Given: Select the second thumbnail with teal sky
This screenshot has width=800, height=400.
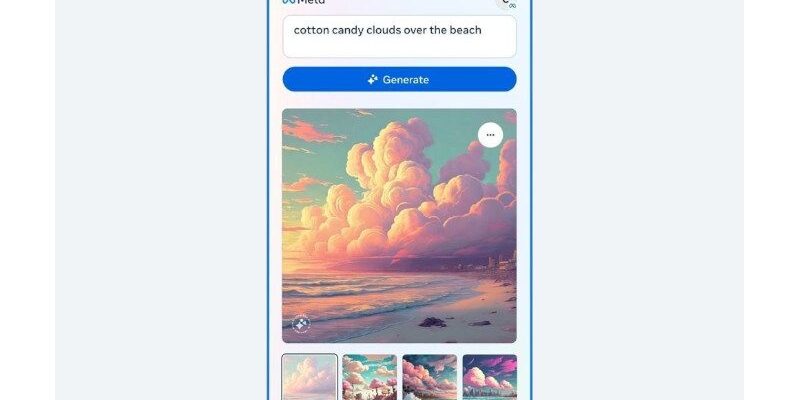Looking at the screenshot, I should 369,377.
